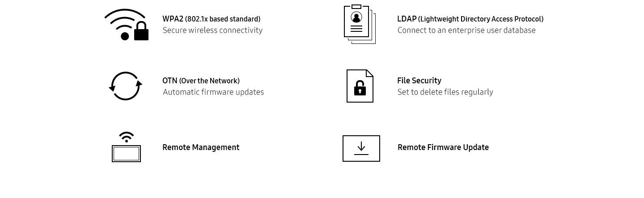Viewport: 644px width, 198px height.
Task: Select the File Security heading
Action: tap(419, 81)
